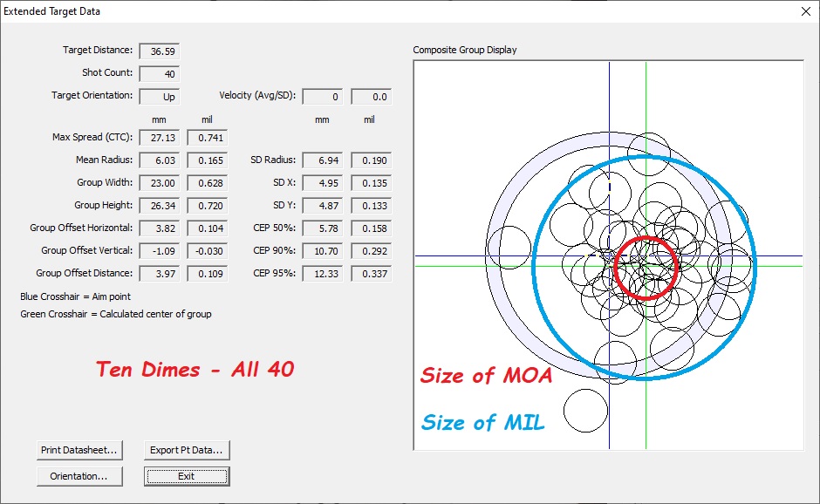Click the 'Blue Crosshair = Aim point' text
The width and height of the screenshot is (820, 504).
pyautogui.click(x=75, y=296)
